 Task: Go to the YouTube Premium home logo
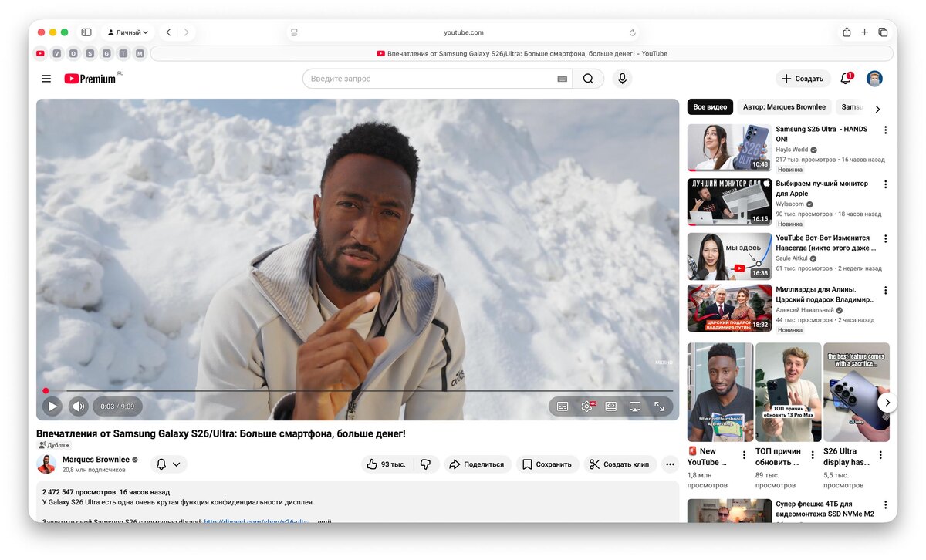point(90,79)
